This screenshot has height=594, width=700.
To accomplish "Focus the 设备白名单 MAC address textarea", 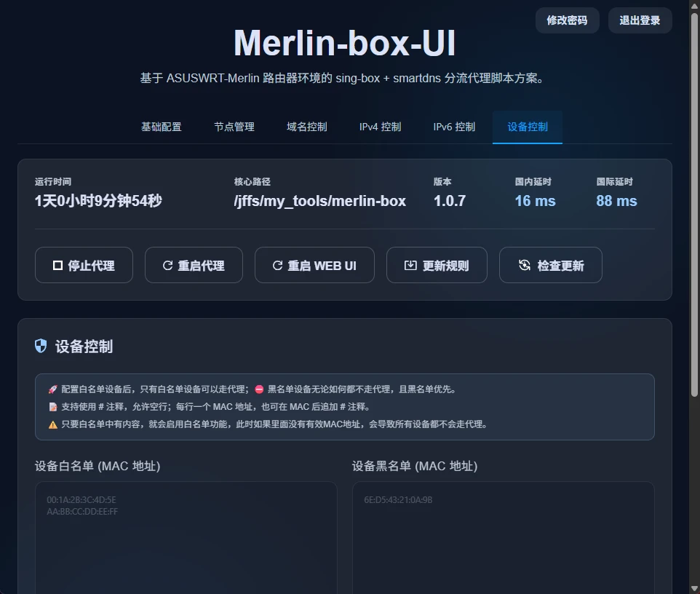I will pos(186,538).
